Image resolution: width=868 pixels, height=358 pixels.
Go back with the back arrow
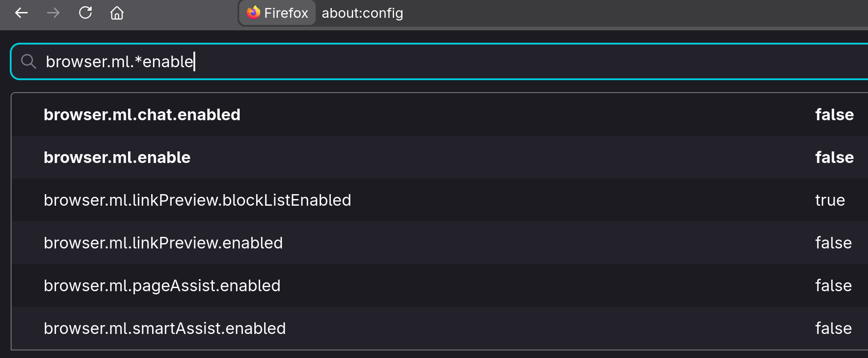[x=21, y=13]
